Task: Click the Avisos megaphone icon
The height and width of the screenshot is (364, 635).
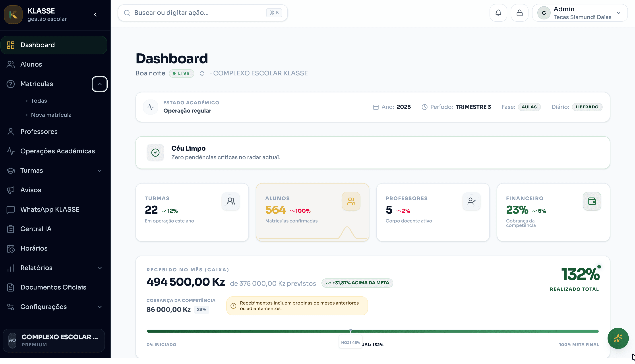Action: click(x=10, y=190)
